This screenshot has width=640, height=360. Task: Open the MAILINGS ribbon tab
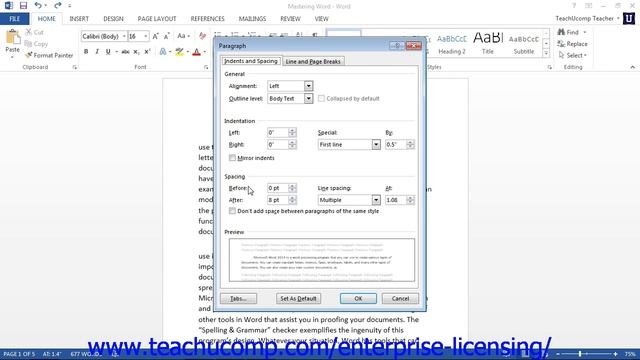[252, 19]
